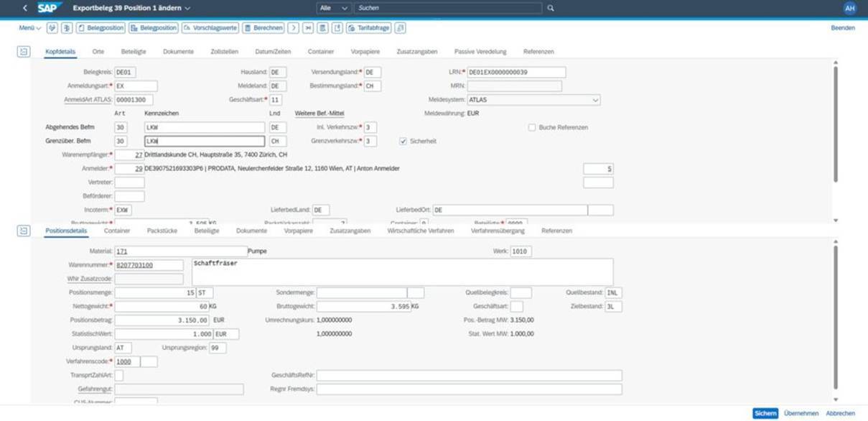Screen dimensions: 868x421
Task: Click the export icon left of Tarifabfrage
Action: pos(337,28)
